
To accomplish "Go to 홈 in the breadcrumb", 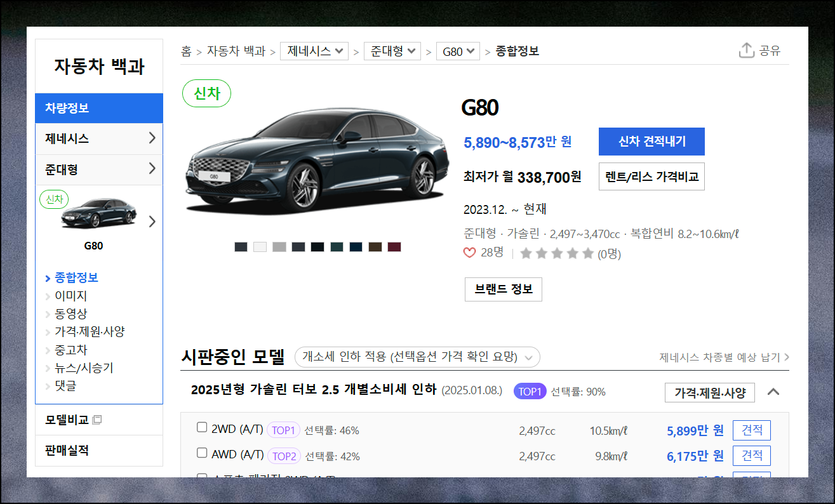I will 186,51.
